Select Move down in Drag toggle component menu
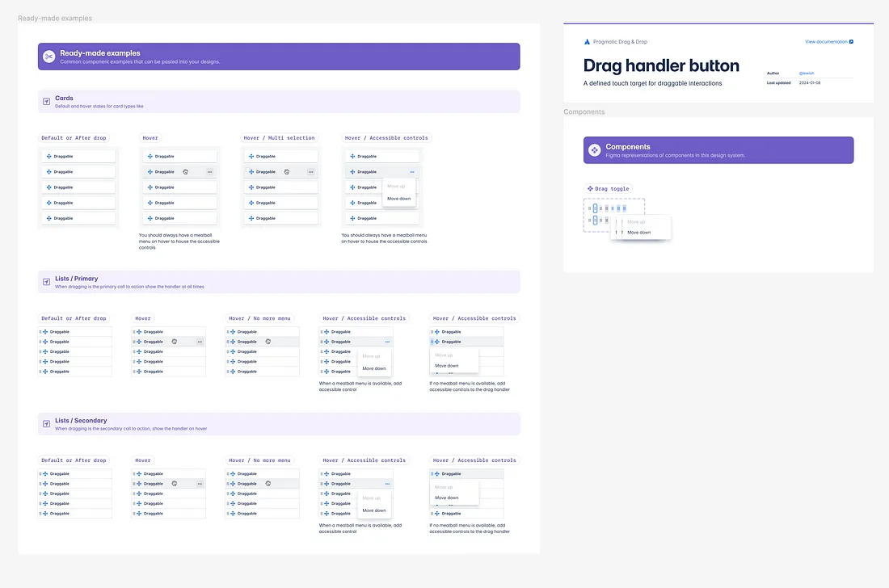Screen dimensions: 889x588 click(x=638, y=233)
